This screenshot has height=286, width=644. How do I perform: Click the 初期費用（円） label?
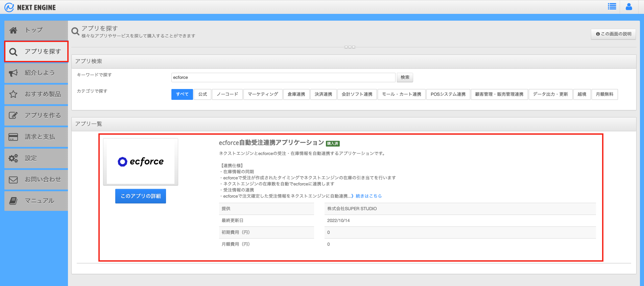(x=236, y=233)
